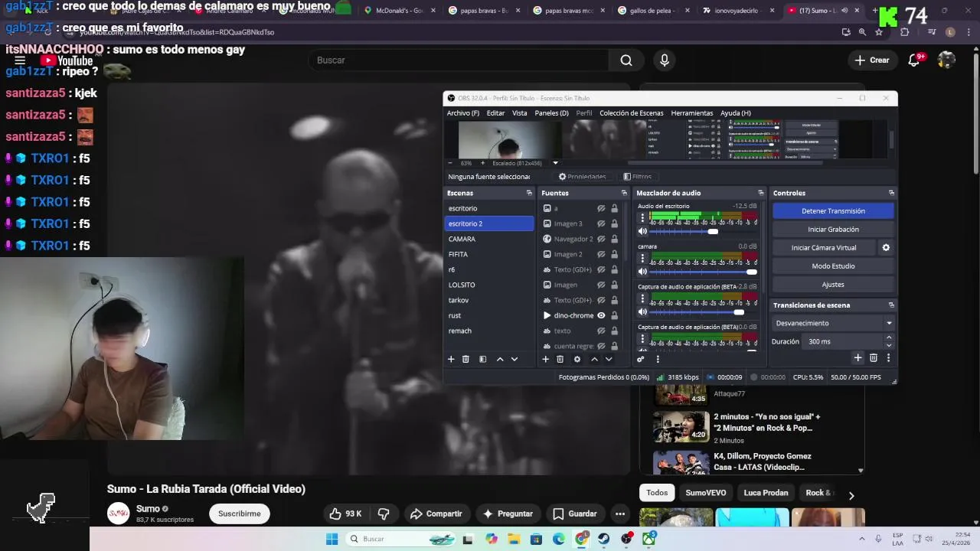The width and height of the screenshot is (980, 551).
Task: Open Editar menu in OBS
Action: 496,113
